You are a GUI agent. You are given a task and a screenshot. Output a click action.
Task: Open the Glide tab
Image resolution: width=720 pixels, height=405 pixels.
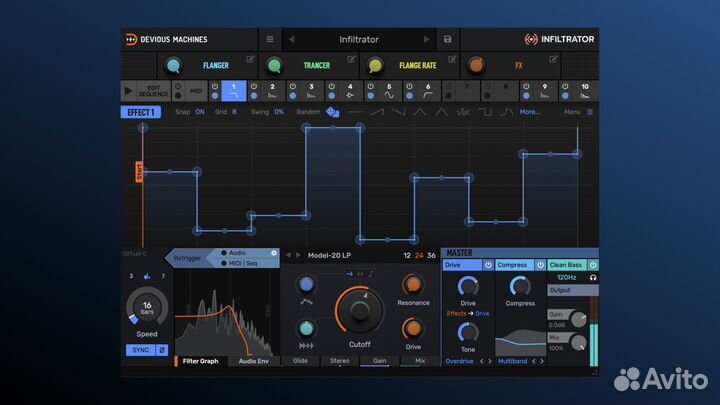pyautogui.click(x=300, y=361)
